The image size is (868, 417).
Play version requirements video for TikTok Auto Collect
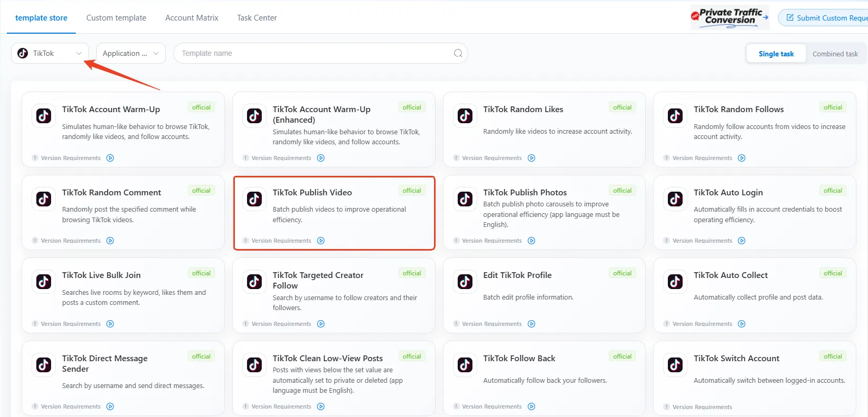pos(742,324)
